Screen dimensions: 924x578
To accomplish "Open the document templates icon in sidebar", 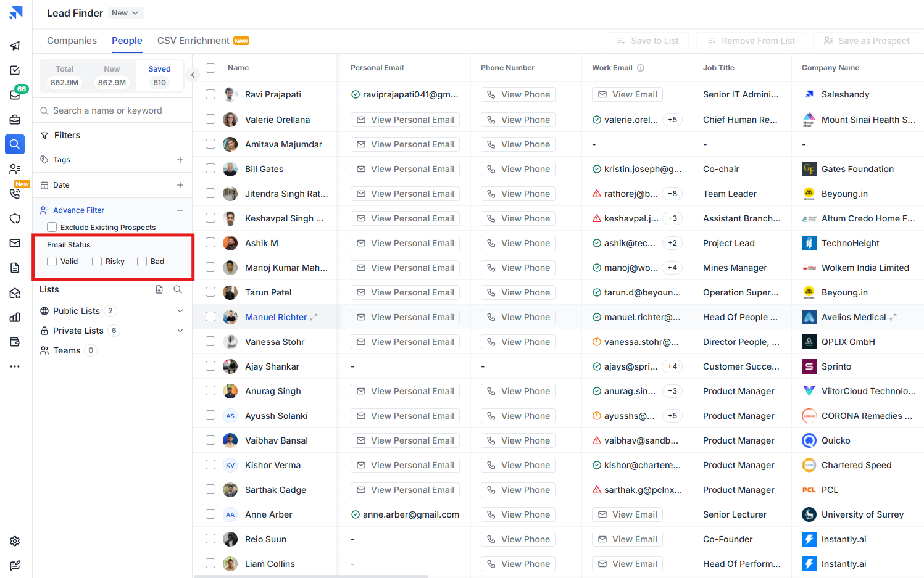I will click(x=15, y=268).
